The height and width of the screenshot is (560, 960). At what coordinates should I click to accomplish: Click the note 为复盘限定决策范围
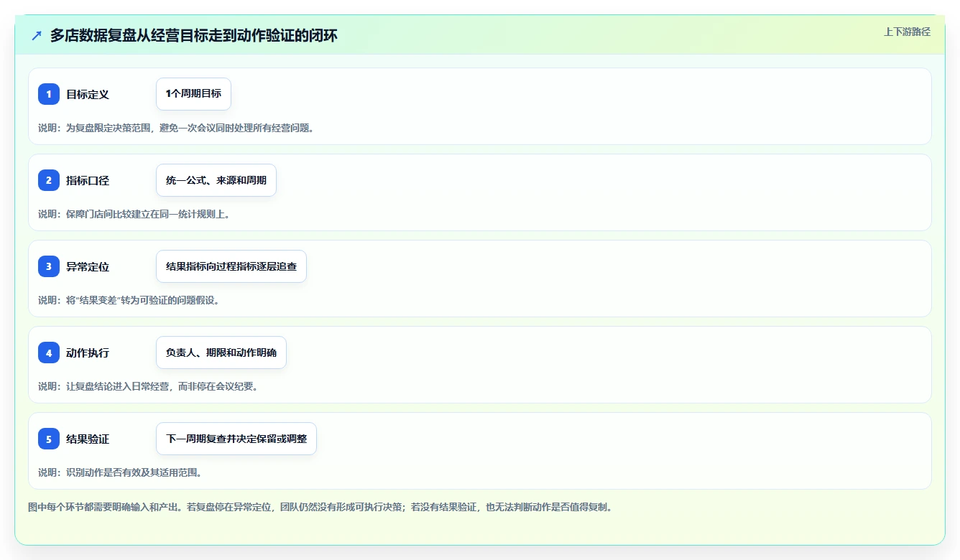click(176, 128)
